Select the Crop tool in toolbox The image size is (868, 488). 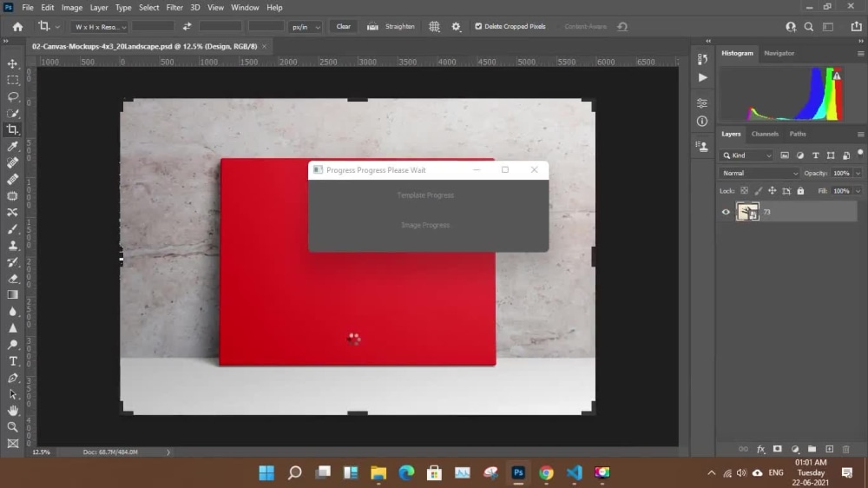[13, 129]
